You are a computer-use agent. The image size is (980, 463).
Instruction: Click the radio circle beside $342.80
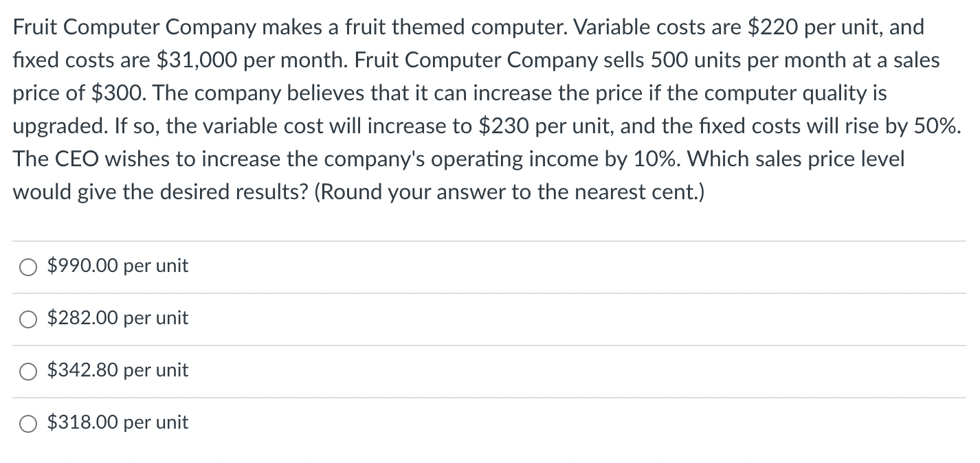tap(27, 371)
